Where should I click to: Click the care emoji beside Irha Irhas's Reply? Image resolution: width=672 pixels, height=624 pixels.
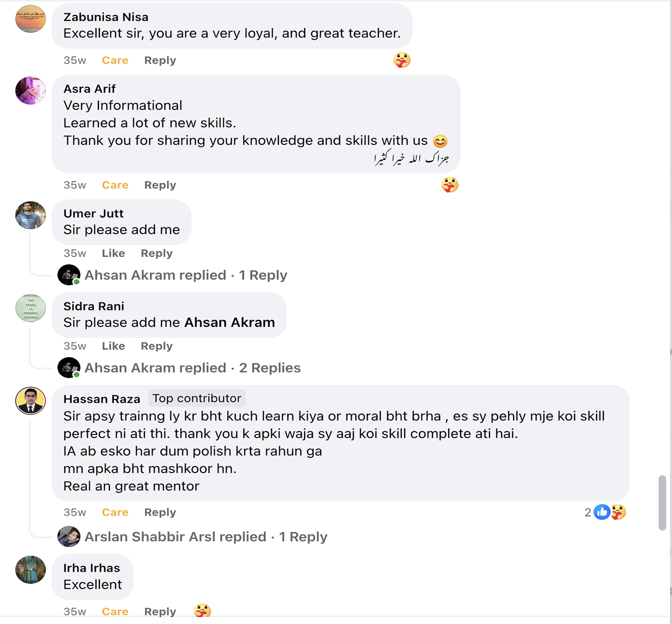click(x=202, y=611)
